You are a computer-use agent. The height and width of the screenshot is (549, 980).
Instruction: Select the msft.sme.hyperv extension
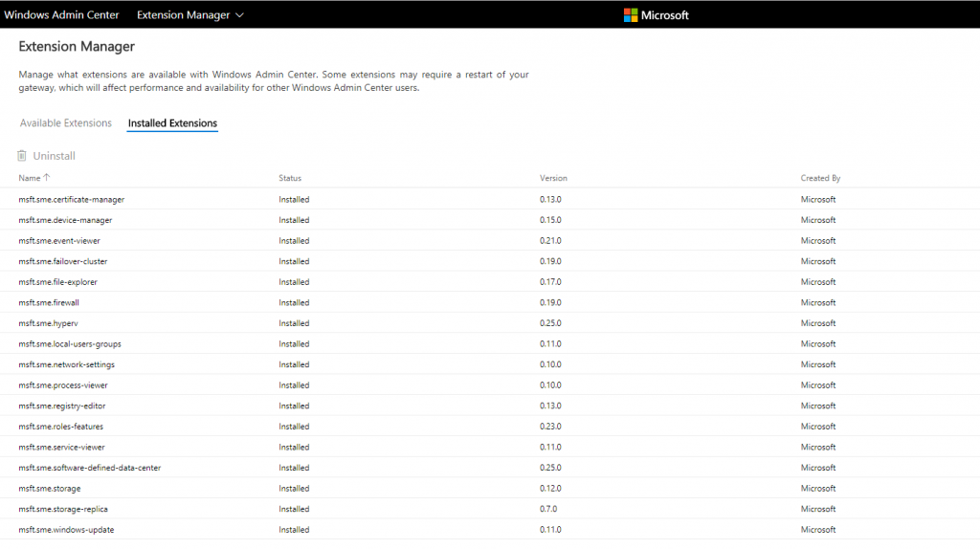coord(48,323)
